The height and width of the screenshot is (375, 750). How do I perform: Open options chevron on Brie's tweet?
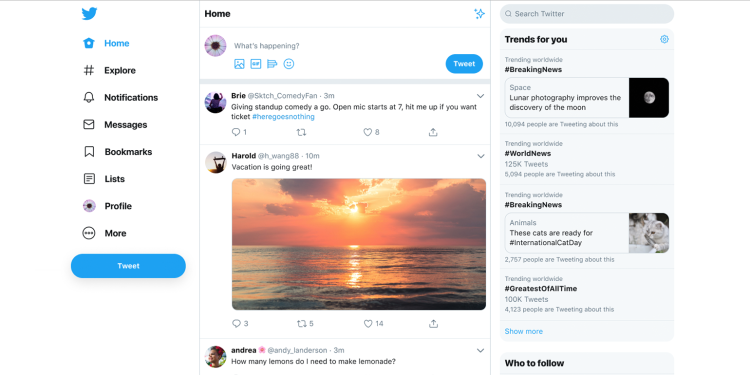(x=481, y=96)
